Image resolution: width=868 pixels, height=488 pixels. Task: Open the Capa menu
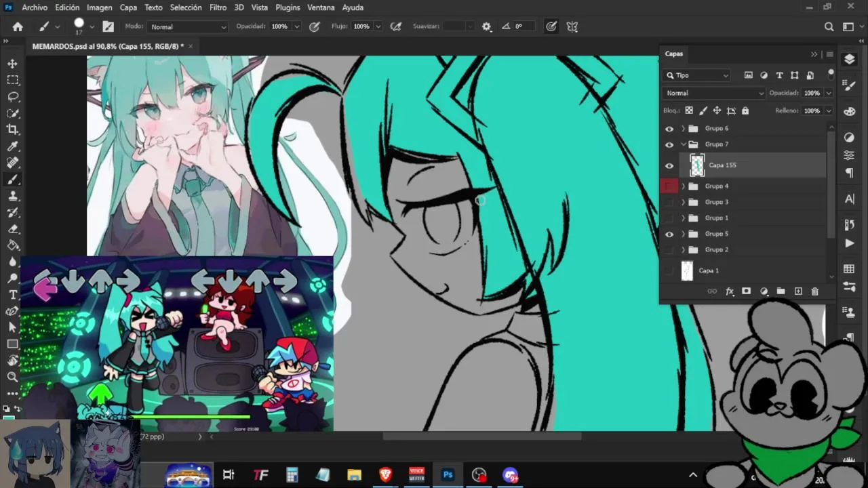[128, 7]
